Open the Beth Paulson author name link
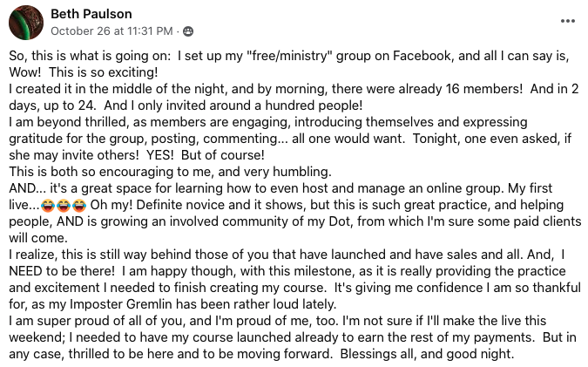The width and height of the screenshot is (588, 367). [x=91, y=14]
